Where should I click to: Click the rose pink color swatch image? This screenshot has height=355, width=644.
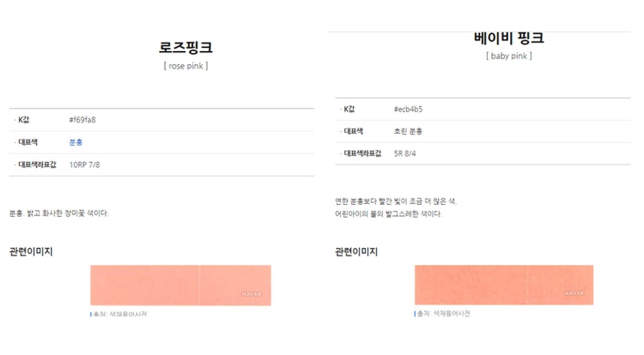click(x=180, y=285)
